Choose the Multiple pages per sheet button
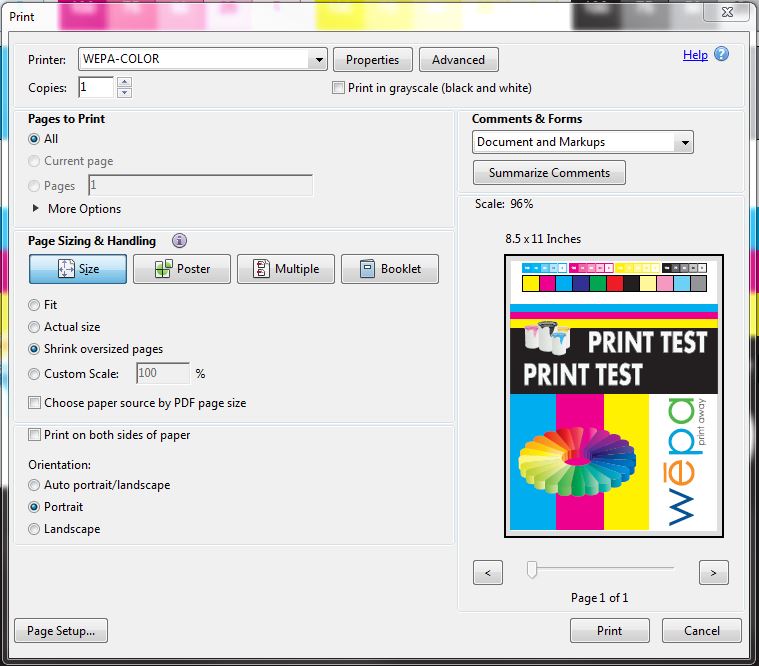 coord(286,269)
